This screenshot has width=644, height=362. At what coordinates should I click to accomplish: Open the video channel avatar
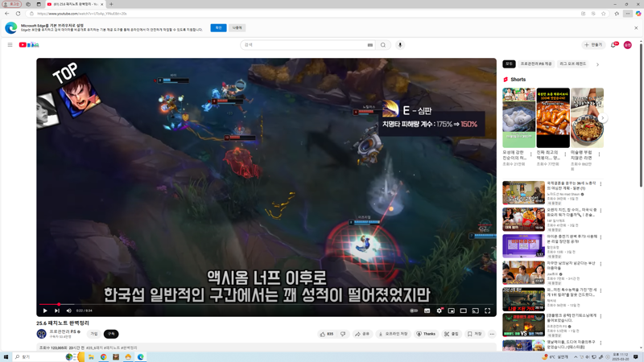point(42,334)
